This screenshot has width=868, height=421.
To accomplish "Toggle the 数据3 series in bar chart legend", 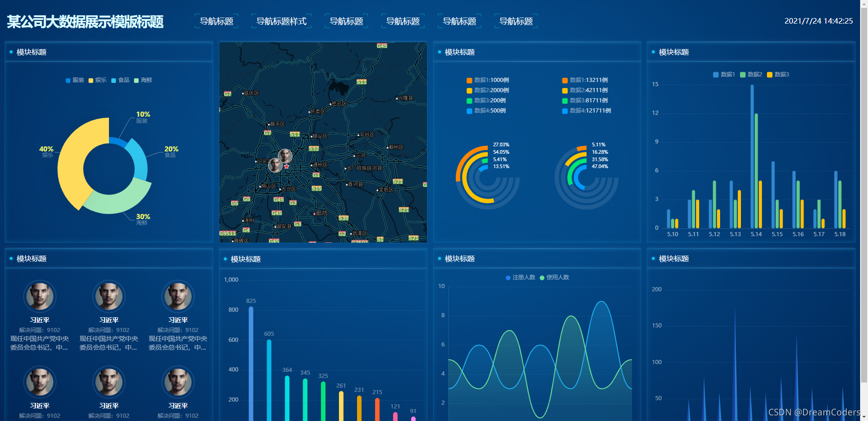I will point(778,75).
